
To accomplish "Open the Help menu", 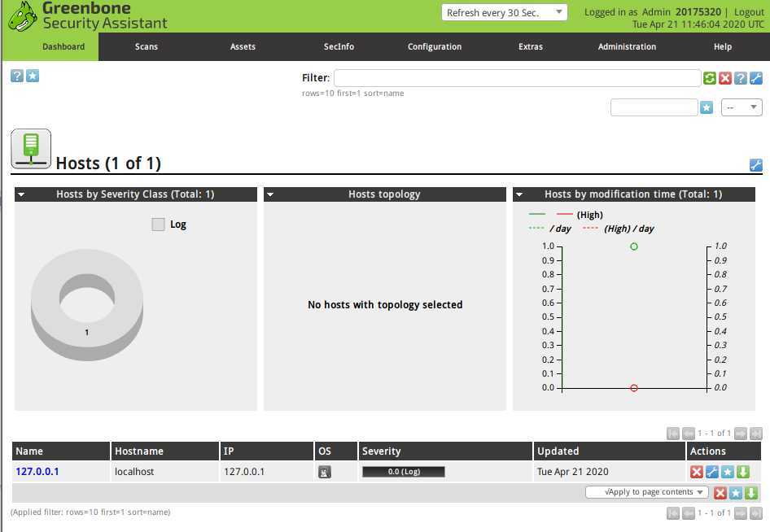I will pos(723,46).
